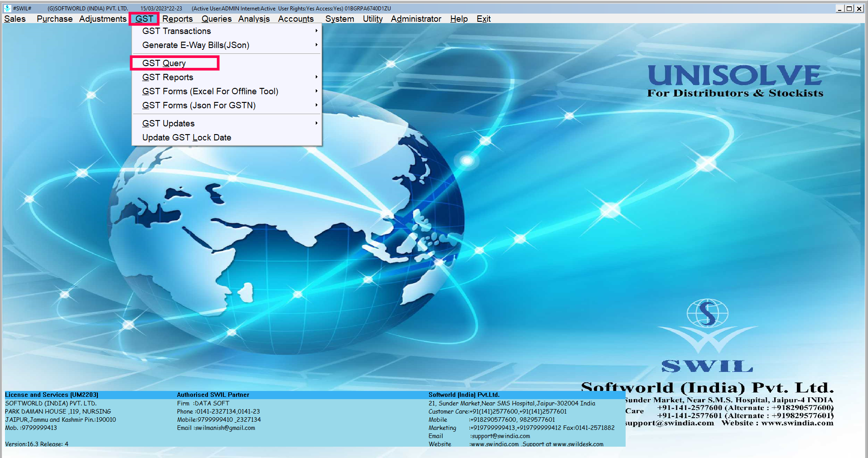Expand GST Updates submenu arrow
Screen dimensions: 868x458
[316, 123]
